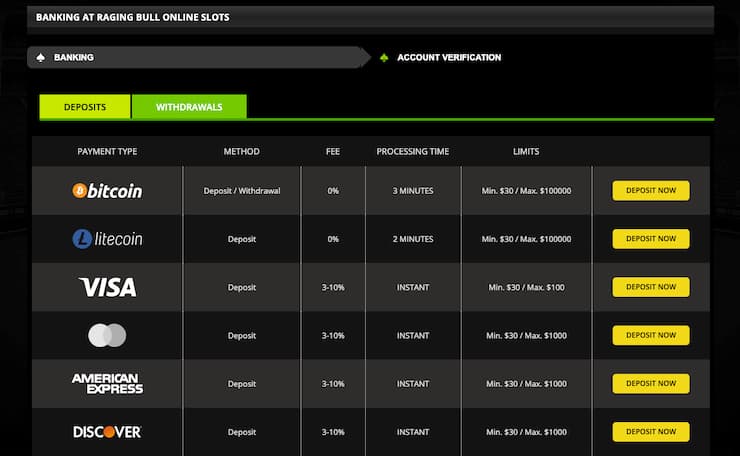Click Deposit Now in Visa row
The height and width of the screenshot is (456, 740).
651,287
